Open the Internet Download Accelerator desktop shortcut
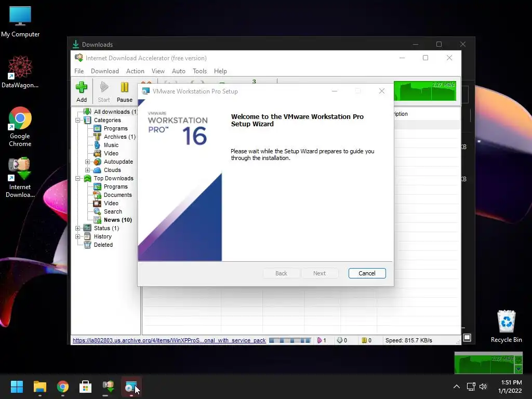 20,178
